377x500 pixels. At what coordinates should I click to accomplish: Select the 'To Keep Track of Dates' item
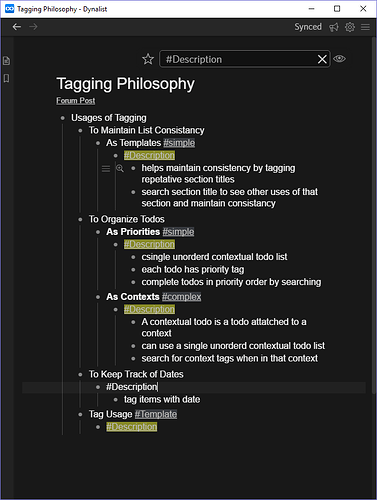click(136, 374)
